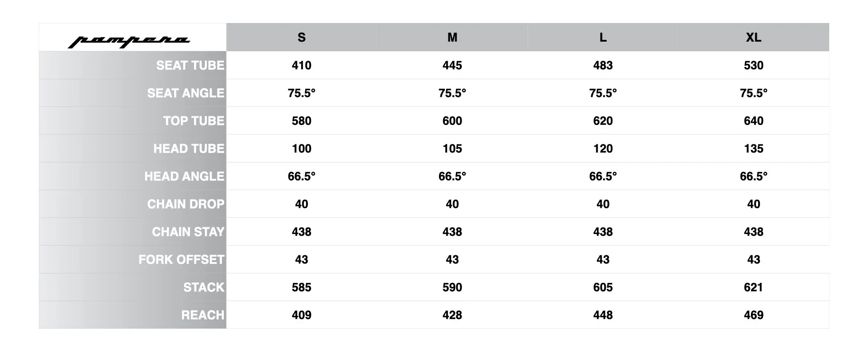
Task: Click the 621 stack value
Action: click(x=754, y=287)
